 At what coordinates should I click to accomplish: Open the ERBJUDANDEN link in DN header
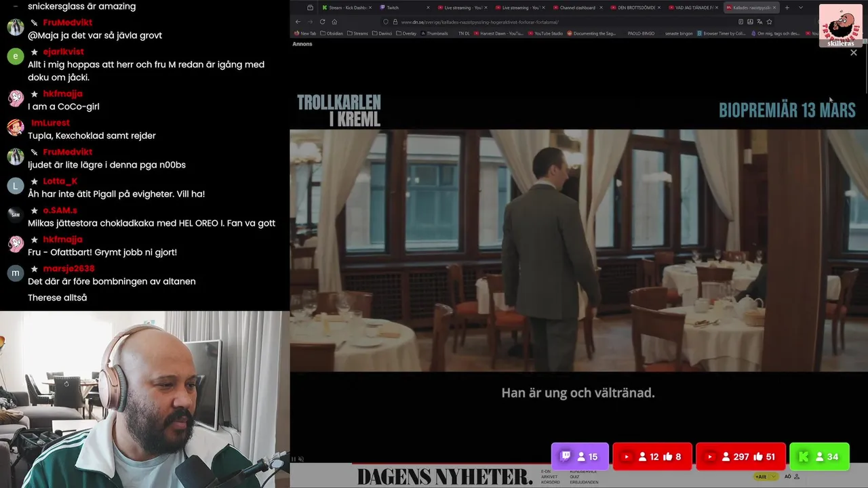[584, 482]
